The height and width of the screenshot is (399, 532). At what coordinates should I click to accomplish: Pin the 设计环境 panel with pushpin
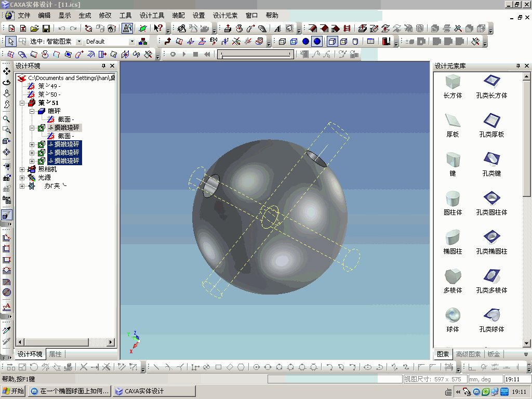pos(103,66)
